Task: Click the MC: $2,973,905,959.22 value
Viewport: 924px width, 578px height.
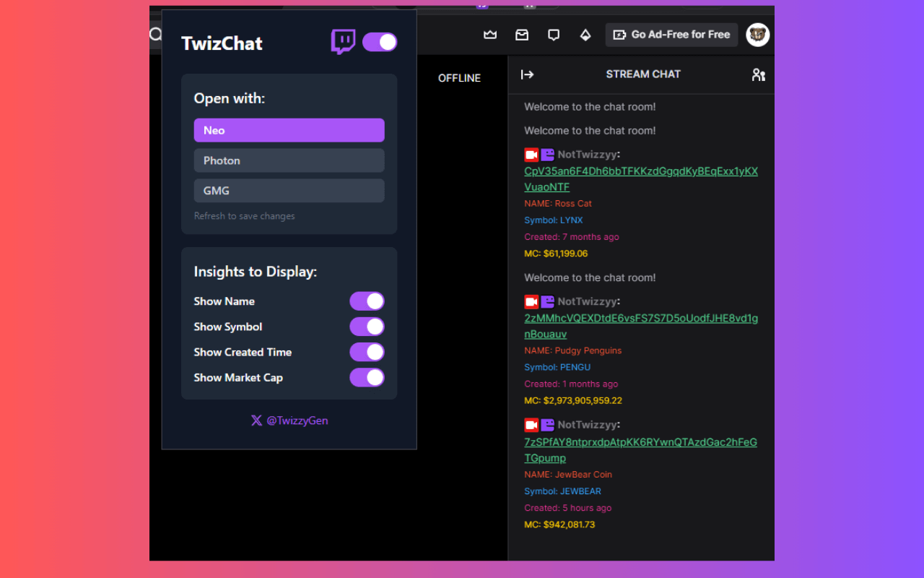Action: pyautogui.click(x=573, y=401)
